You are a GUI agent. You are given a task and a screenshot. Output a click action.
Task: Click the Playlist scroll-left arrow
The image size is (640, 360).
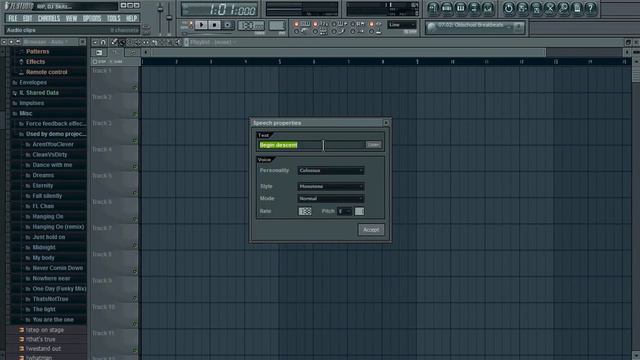146,52
